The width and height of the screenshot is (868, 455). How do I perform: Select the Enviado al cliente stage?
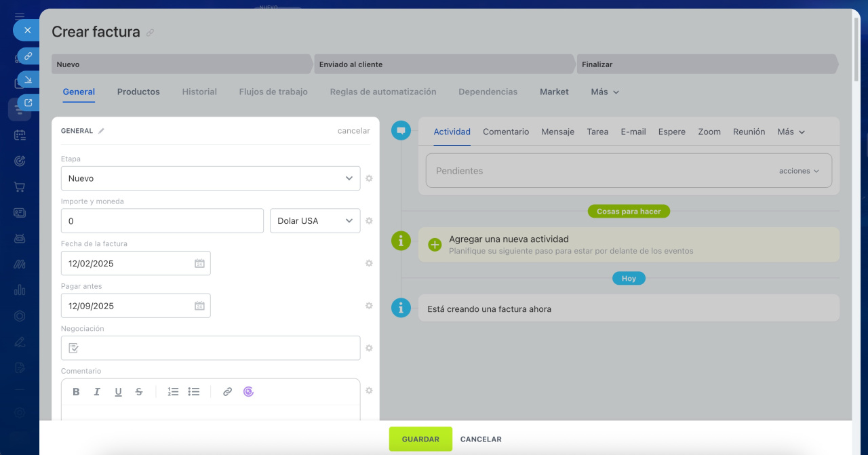[444, 64]
